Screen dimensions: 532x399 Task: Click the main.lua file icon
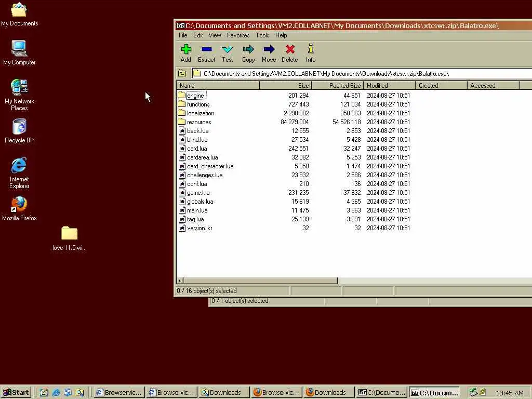click(182, 210)
